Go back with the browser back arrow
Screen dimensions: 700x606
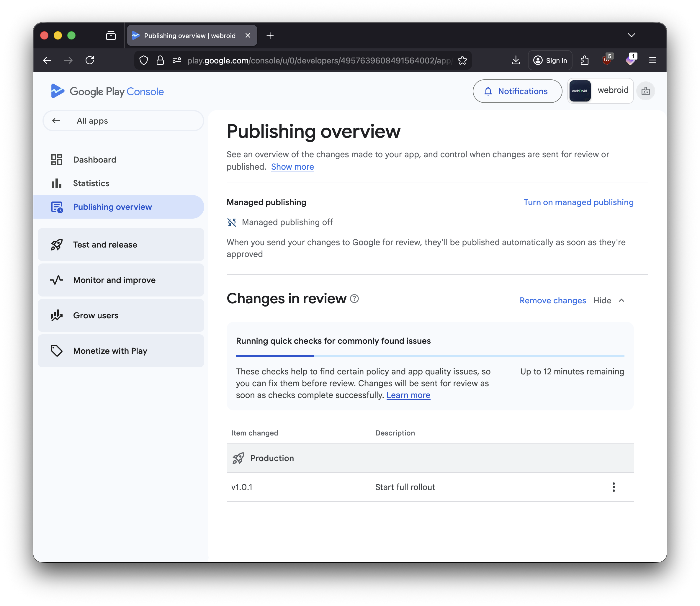(x=47, y=60)
